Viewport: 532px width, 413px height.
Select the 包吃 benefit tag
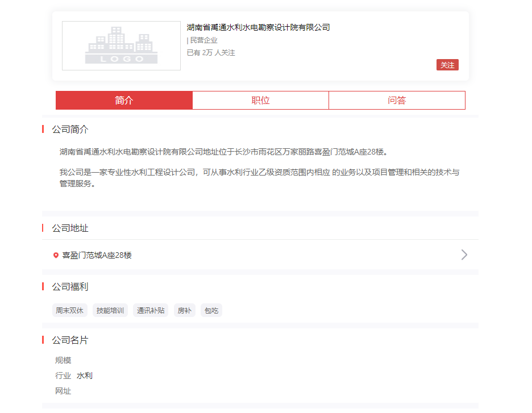tap(211, 311)
